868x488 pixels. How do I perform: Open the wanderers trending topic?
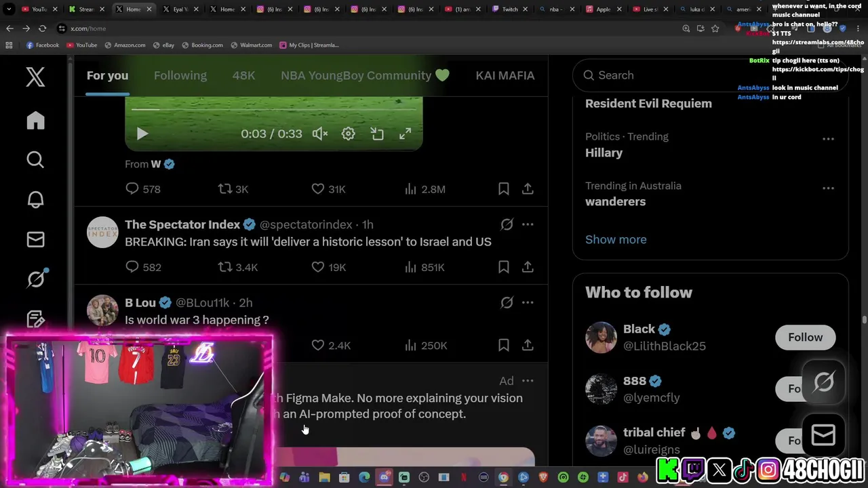tap(615, 201)
